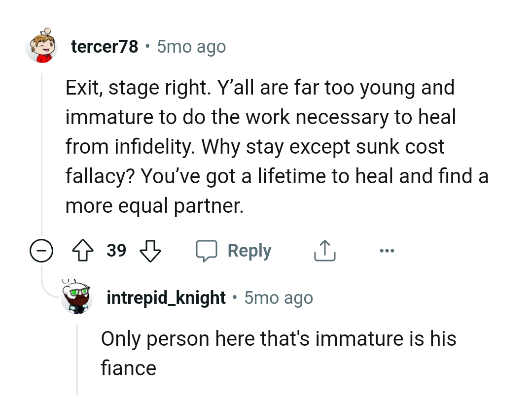
Task: Click intrepid_knight's avatar image
Action: point(77,297)
